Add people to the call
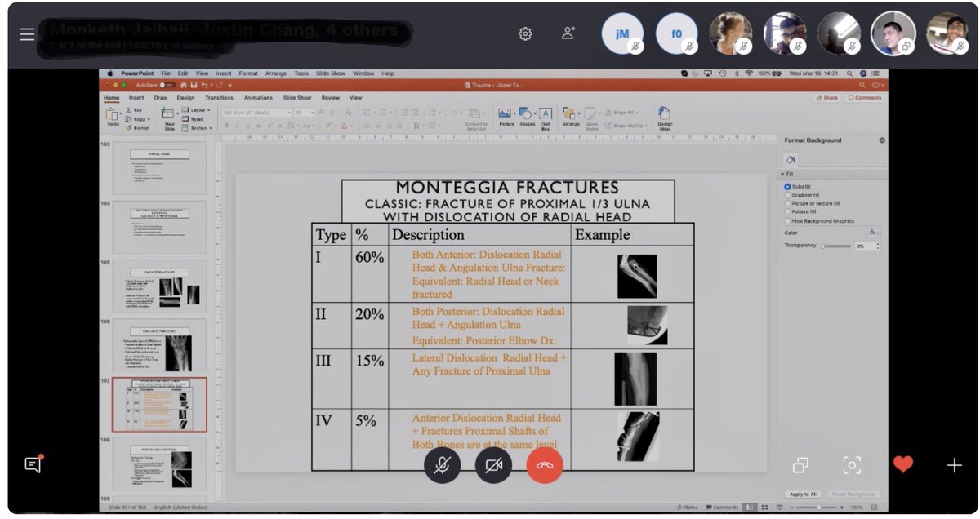The height and width of the screenshot is (519, 980). [568, 33]
